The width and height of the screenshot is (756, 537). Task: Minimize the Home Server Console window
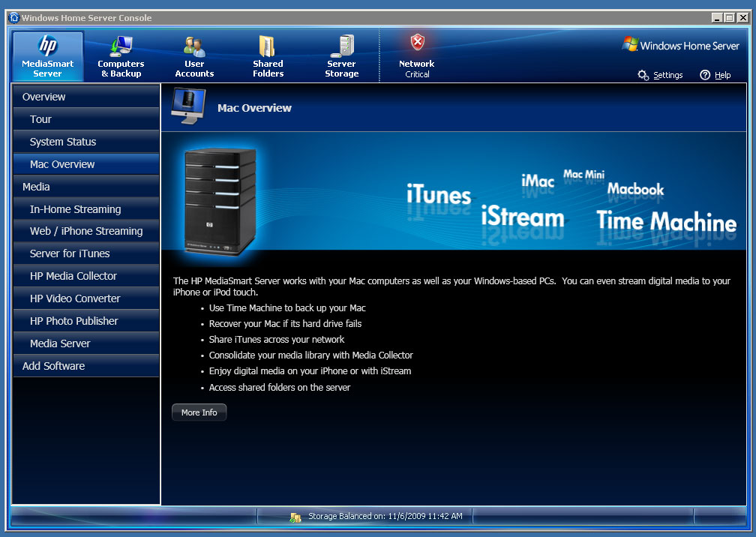717,18
